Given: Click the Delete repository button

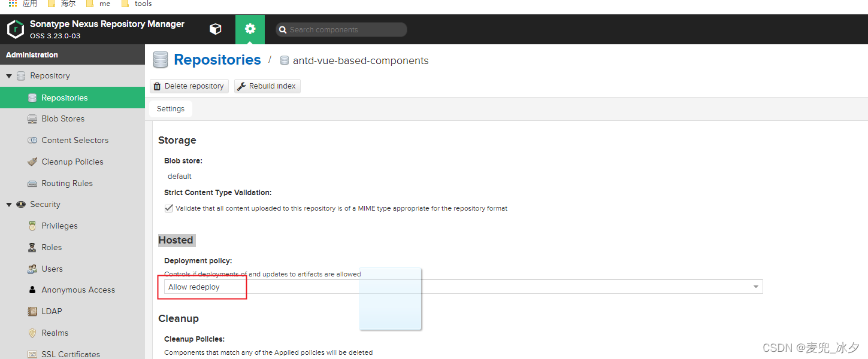Looking at the screenshot, I should pyautogui.click(x=189, y=86).
